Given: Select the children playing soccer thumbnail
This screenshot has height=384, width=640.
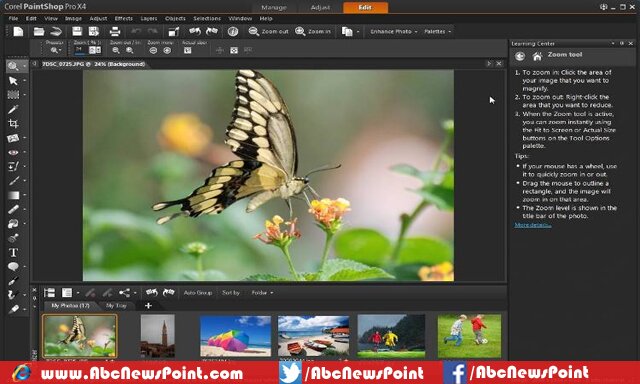Looking at the screenshot, I should (469, 336).
